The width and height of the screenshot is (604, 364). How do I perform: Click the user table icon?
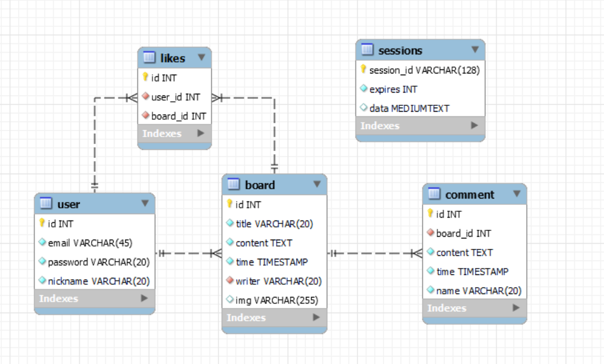tap(46, 203)
